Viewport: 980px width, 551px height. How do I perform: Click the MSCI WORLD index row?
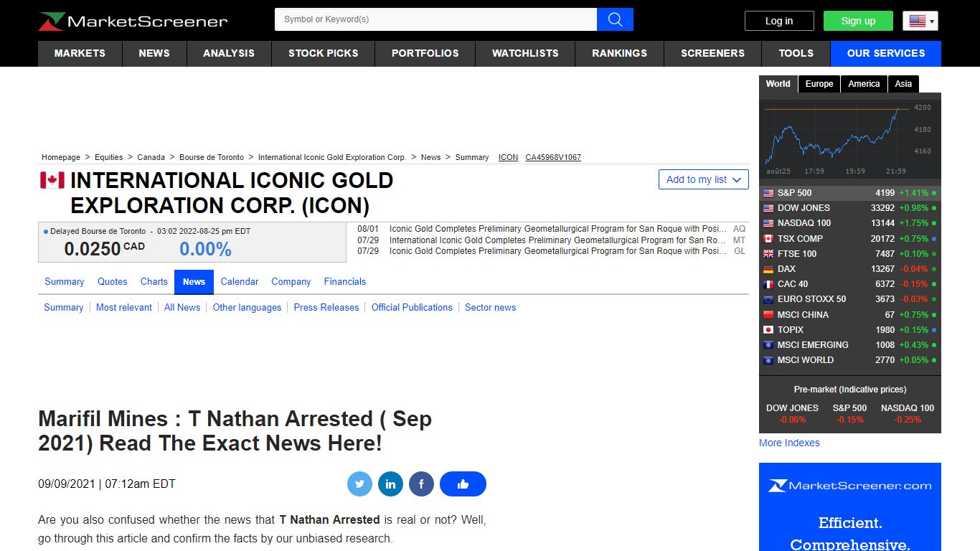[850, 360]
